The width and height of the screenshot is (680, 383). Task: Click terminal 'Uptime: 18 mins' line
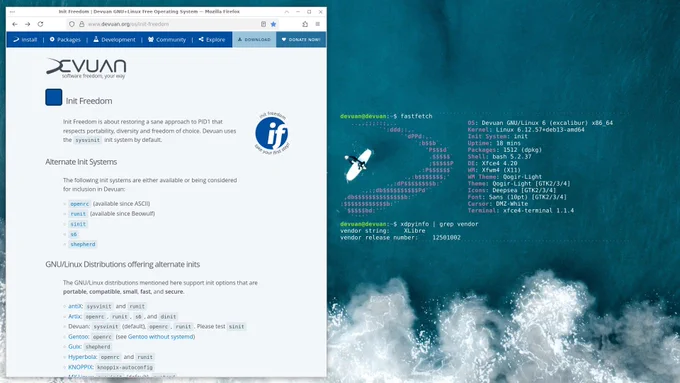(494, 143)
